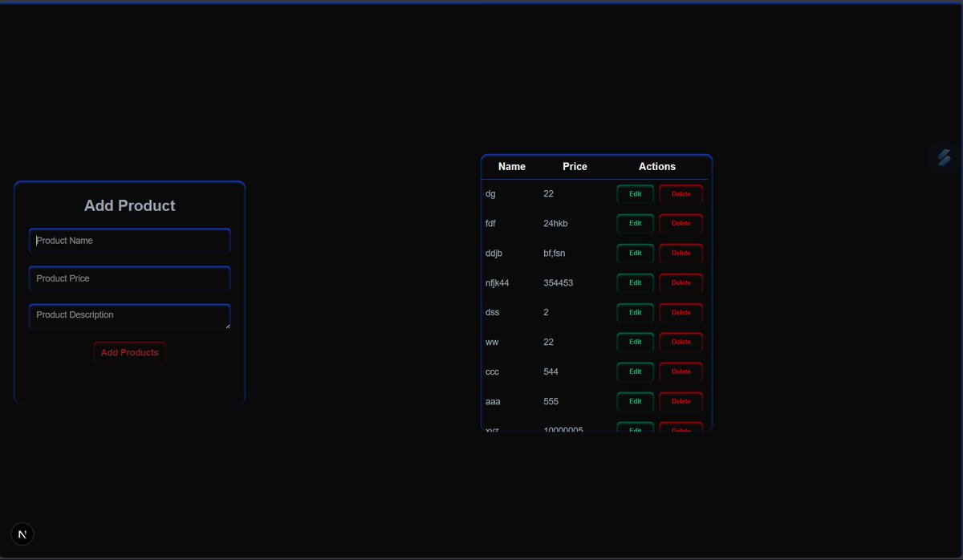Image resolution: width=963 pixels, height=560 pixels.
Task: Select the price value 24hkb
Action: click(x=555, y=224)
